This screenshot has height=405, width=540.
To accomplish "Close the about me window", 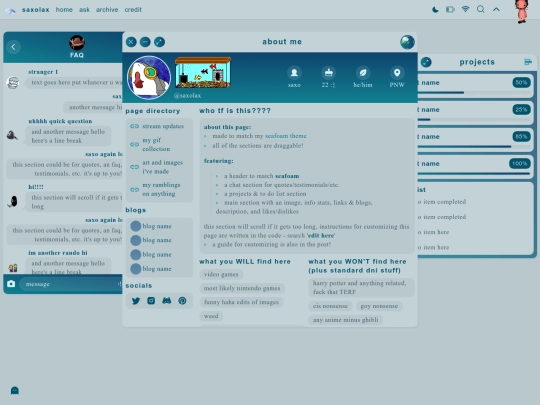I will click(x=131, y=42).
